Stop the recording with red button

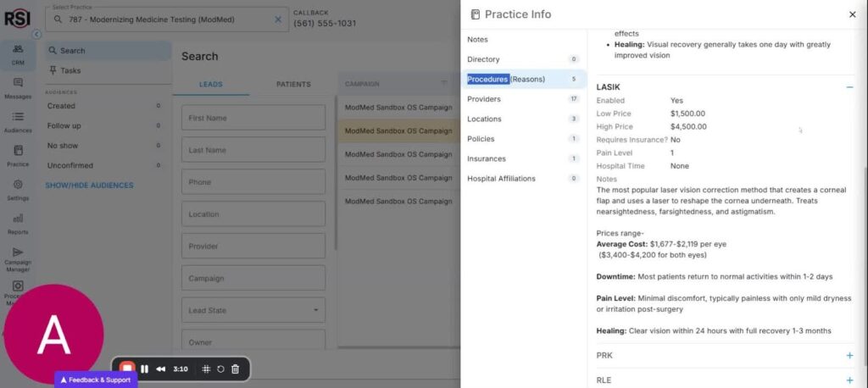(126, 369)
